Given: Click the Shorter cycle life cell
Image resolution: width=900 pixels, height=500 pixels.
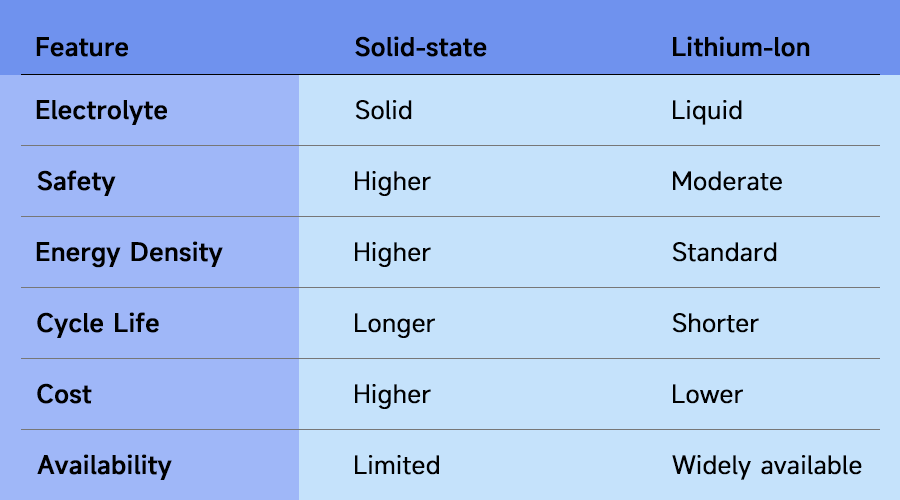Looking at the screenshot, I should 715,323.
